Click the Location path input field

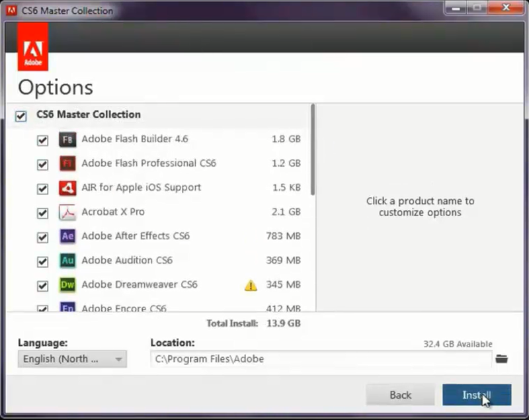pos(321,359)
